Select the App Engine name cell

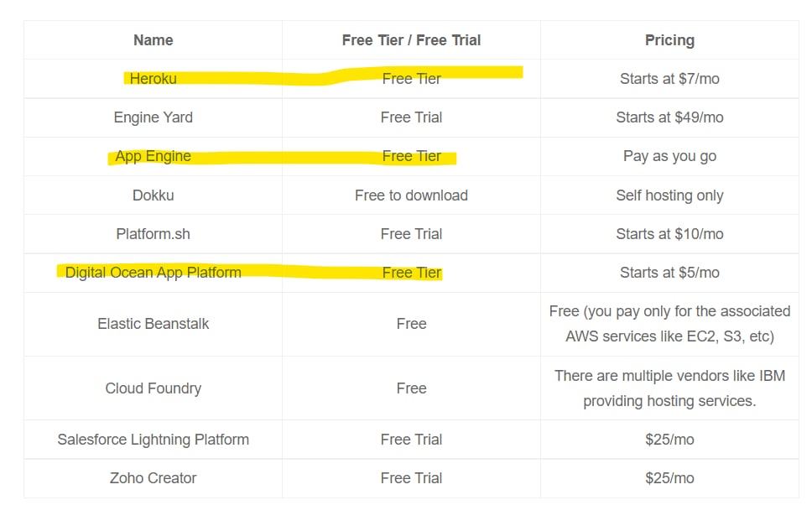(154, 156)
